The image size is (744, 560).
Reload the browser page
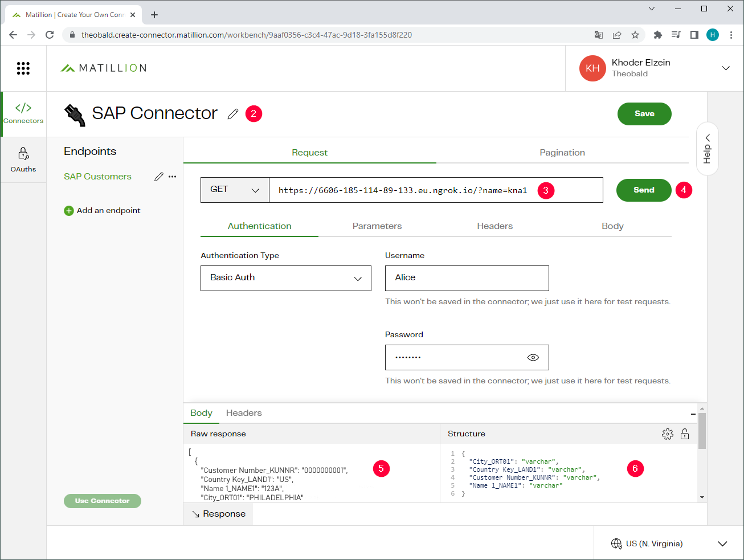tap(50, 35)
